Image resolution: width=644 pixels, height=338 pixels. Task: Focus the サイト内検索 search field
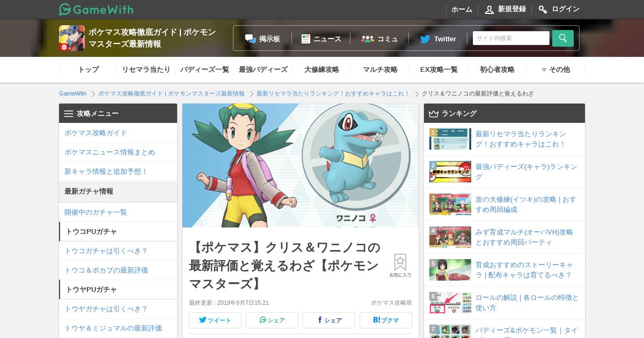[x=511, y=38]
